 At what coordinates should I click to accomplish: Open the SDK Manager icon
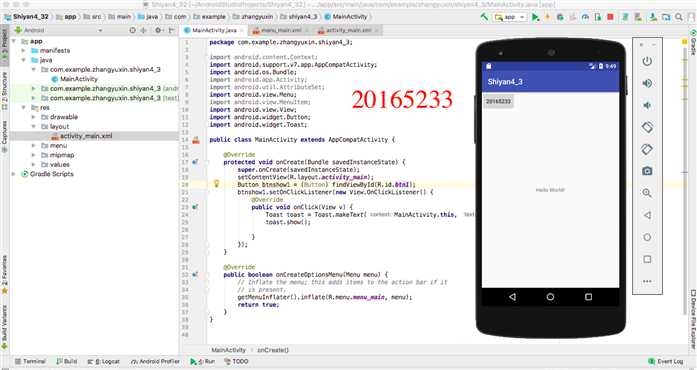click(x=653, y=17)
